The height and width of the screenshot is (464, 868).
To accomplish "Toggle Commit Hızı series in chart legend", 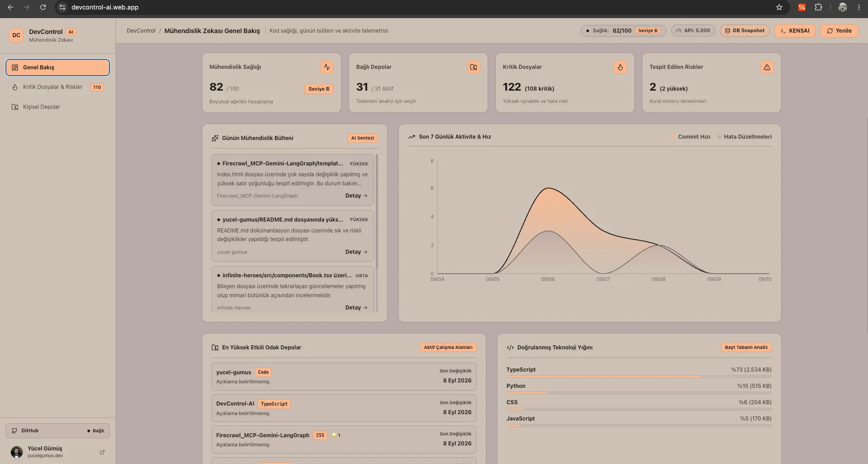I will point(691,137).
